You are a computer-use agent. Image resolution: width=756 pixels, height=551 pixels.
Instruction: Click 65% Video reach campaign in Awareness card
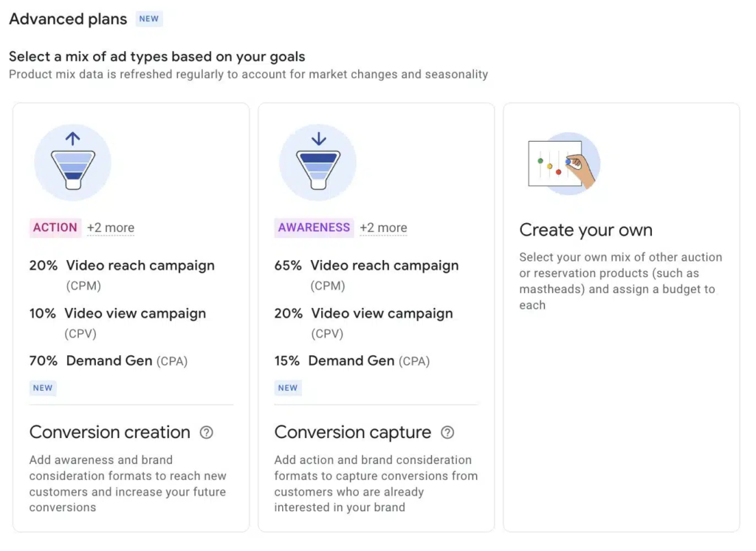coord(366,266)
